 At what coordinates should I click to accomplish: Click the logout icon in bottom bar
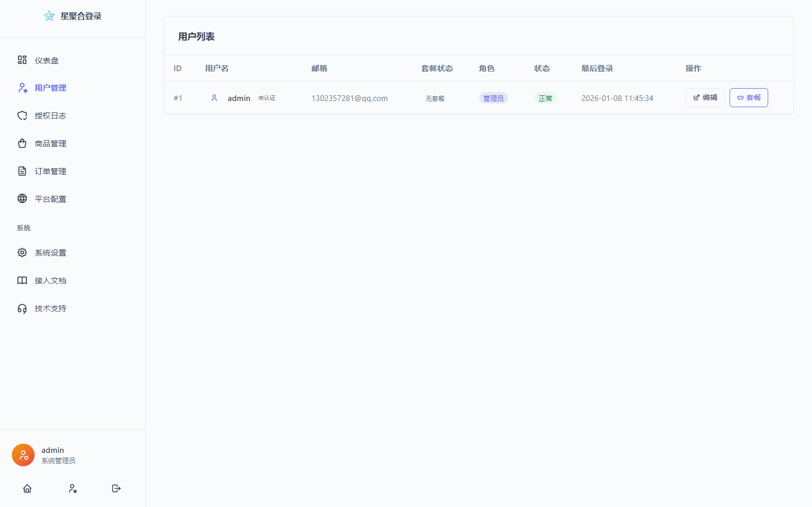tap(116, 488)
